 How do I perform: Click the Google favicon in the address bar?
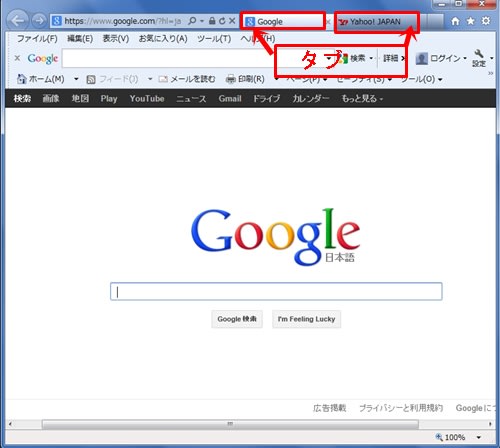click(57, 21)
